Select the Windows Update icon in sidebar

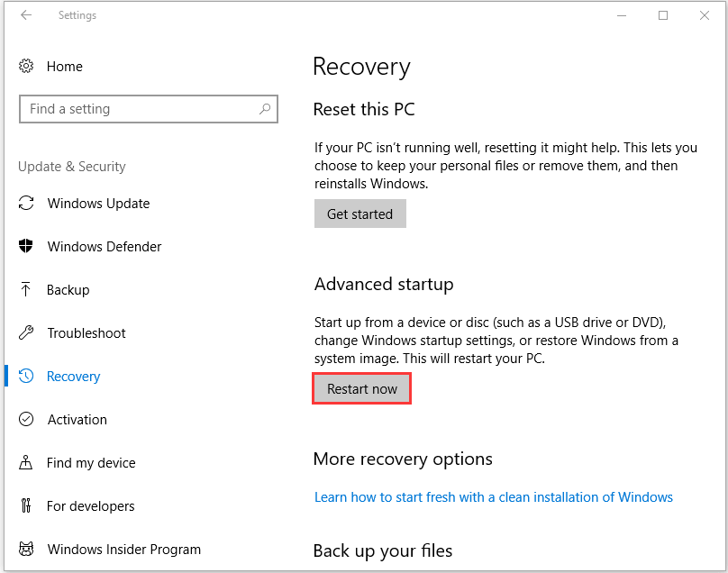coord(26,204)
